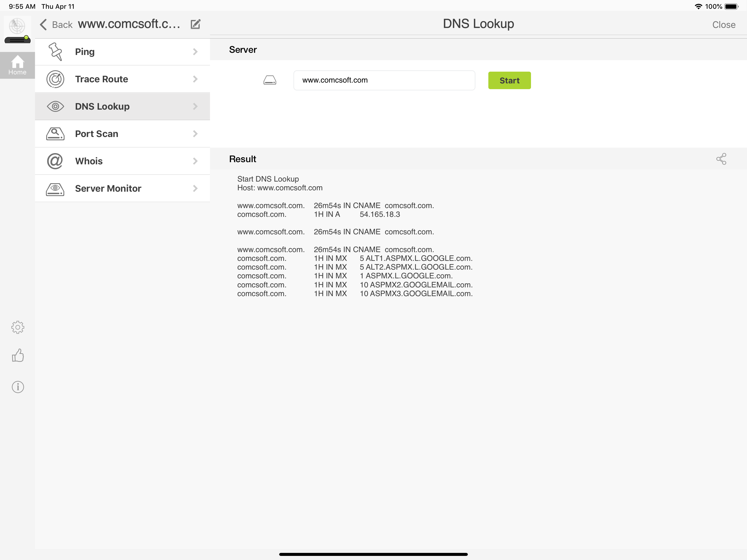Click the Server Monitor icon
The height and width of the screenshot is (560, 747).
[55, 188]
